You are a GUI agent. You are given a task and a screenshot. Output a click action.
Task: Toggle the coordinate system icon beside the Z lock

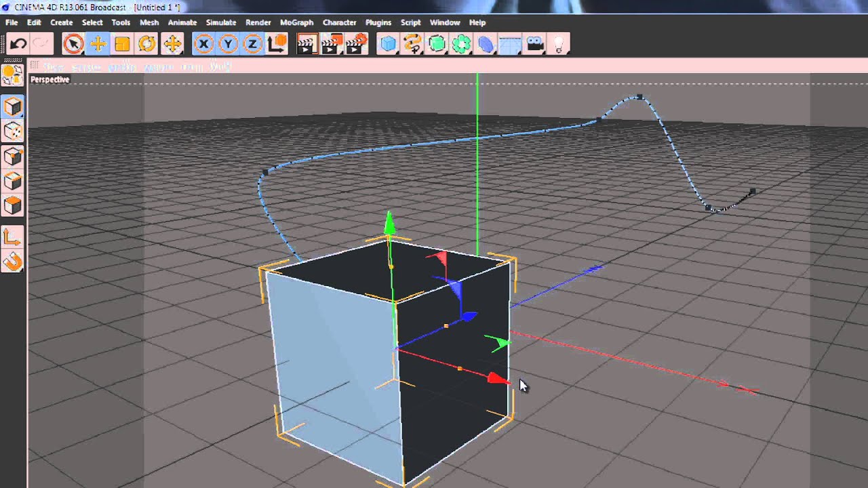point(277,45)
